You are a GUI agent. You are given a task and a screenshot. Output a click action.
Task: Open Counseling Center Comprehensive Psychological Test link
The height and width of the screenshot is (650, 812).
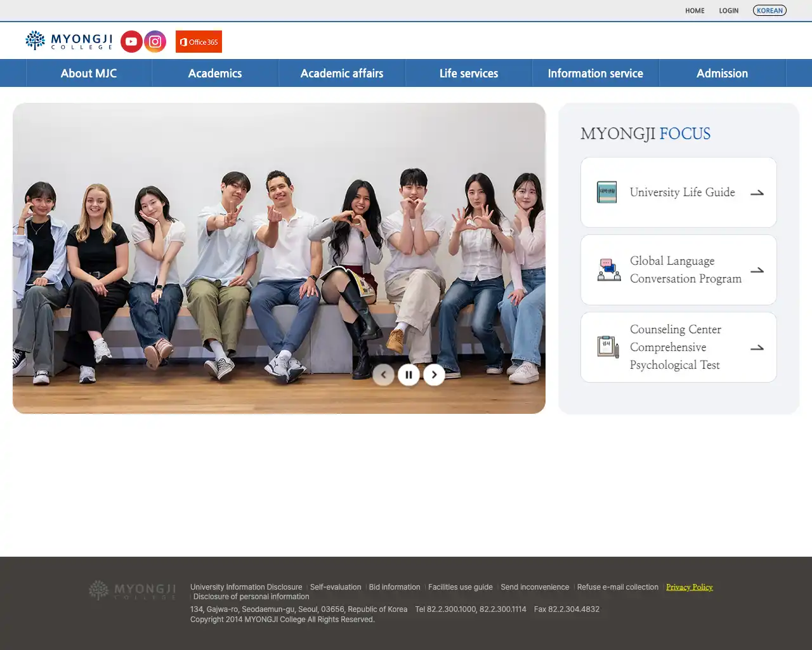pos(676,347)
